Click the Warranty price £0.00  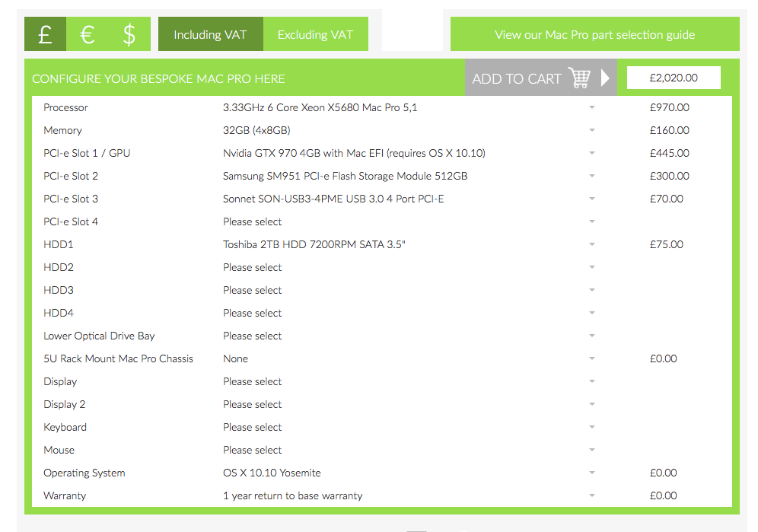pyautogui.click(x=664, y=495)
